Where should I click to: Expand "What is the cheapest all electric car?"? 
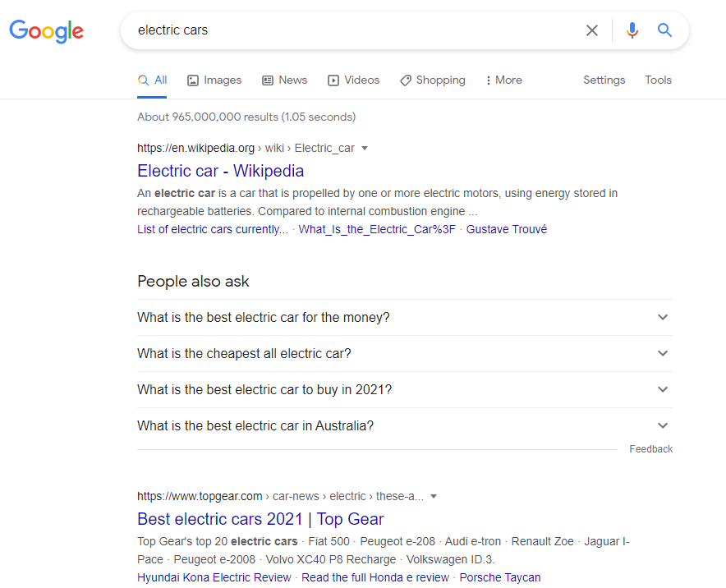[x=663, y=353]
